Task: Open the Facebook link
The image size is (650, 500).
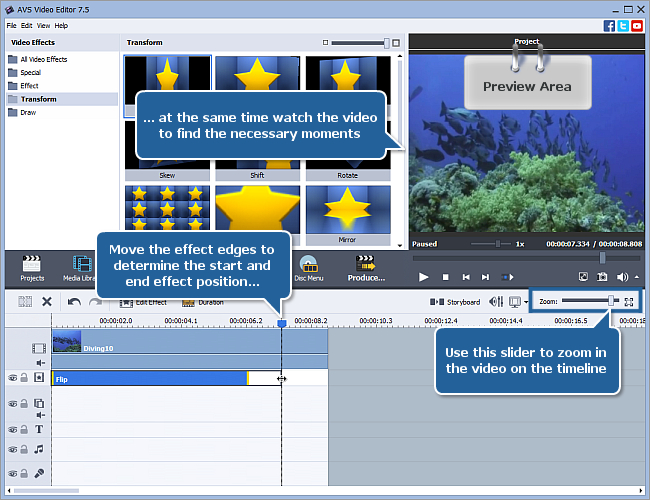Action: click(x=609, y=26)
